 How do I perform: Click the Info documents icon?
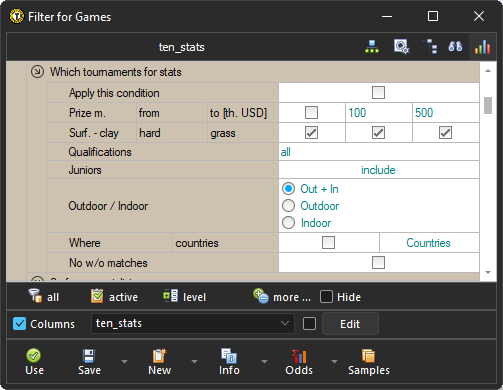tap(229, 356)
